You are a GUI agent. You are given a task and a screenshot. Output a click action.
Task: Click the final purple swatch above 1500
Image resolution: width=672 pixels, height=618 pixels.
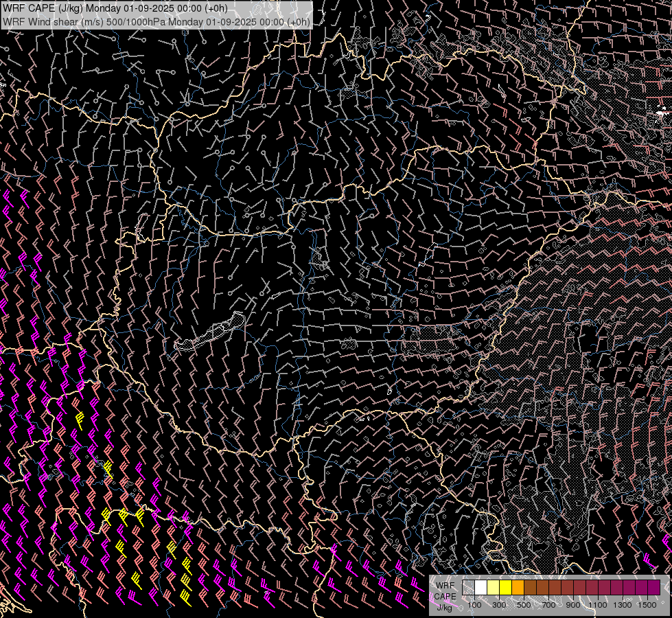click(654, 588)
